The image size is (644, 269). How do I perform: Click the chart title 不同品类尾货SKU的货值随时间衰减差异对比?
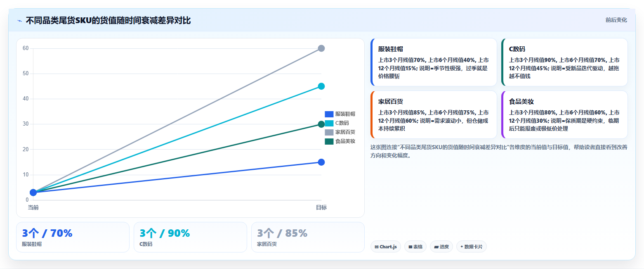(109, 20)
